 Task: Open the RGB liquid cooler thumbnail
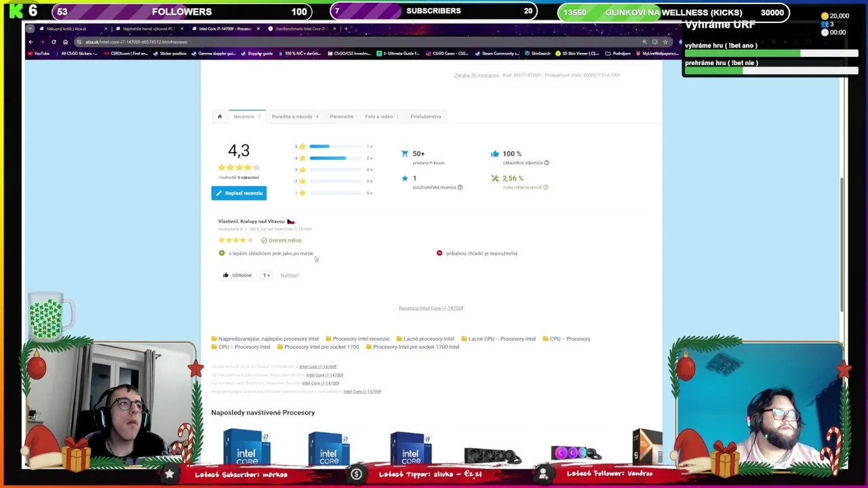click(x=576, y=453)
